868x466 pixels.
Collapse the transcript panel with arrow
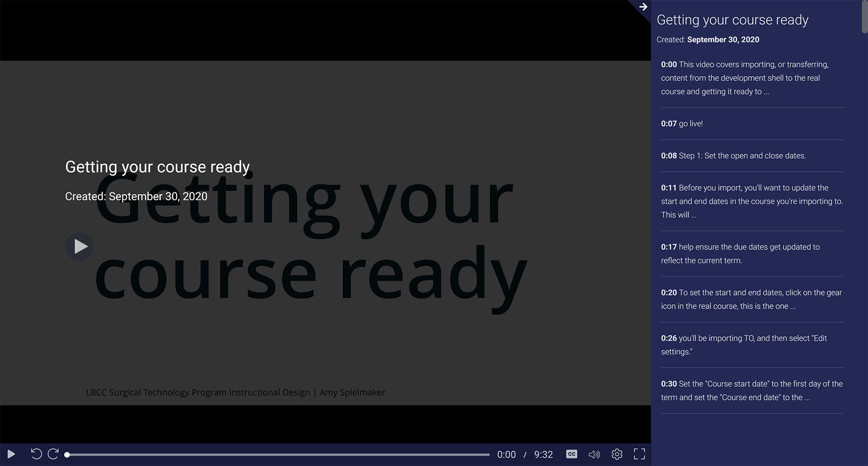643,7
